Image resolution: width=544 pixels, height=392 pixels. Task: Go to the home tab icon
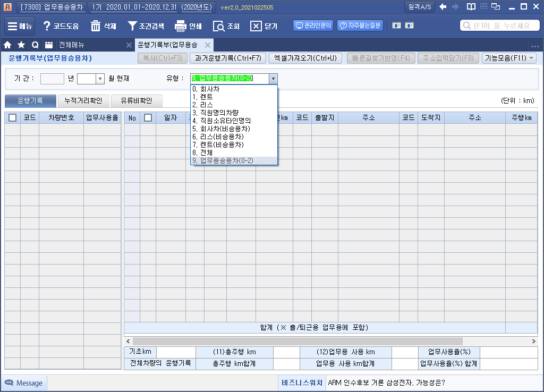[x=7, y=45]
